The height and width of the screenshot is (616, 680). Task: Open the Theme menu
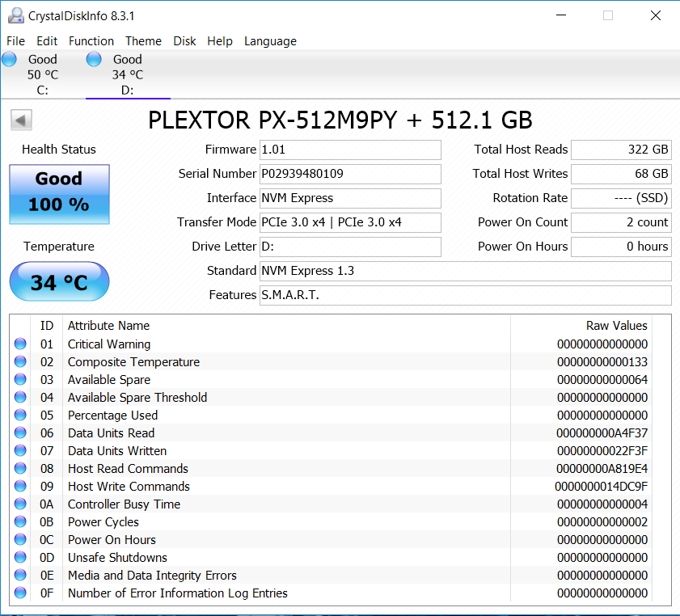143,41
